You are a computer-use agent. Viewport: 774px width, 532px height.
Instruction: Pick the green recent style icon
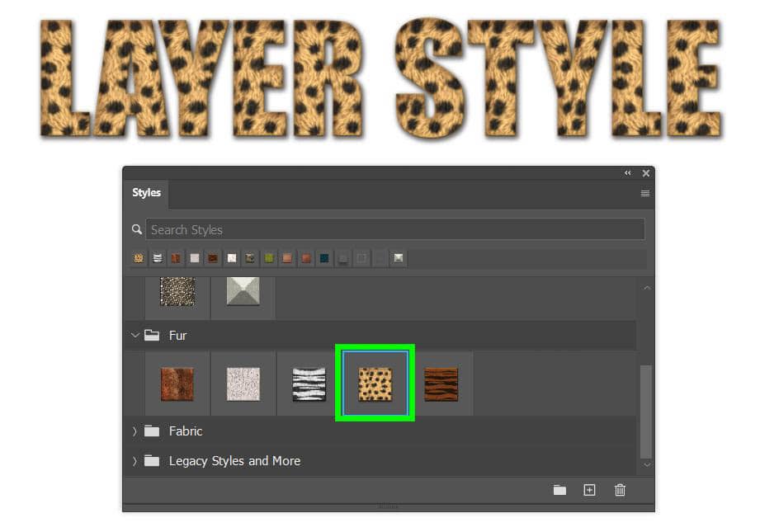tap(268, 258)
